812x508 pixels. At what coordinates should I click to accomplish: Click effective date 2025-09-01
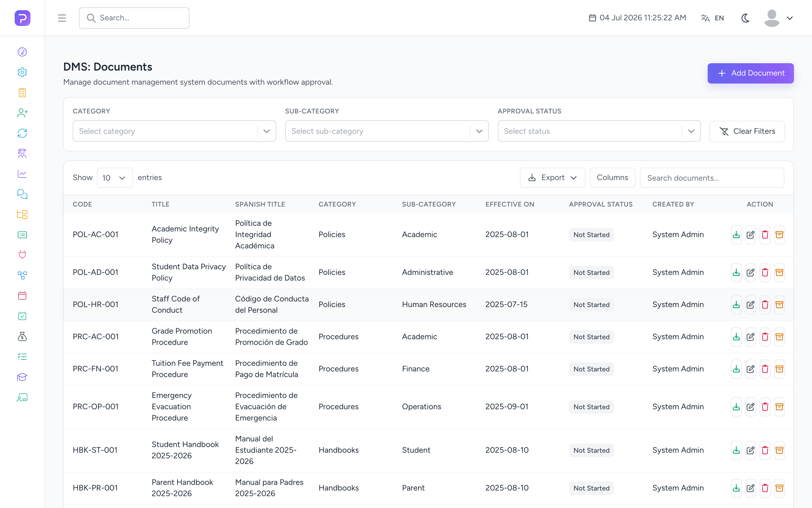pyautogui.click(x=507, y=406)
